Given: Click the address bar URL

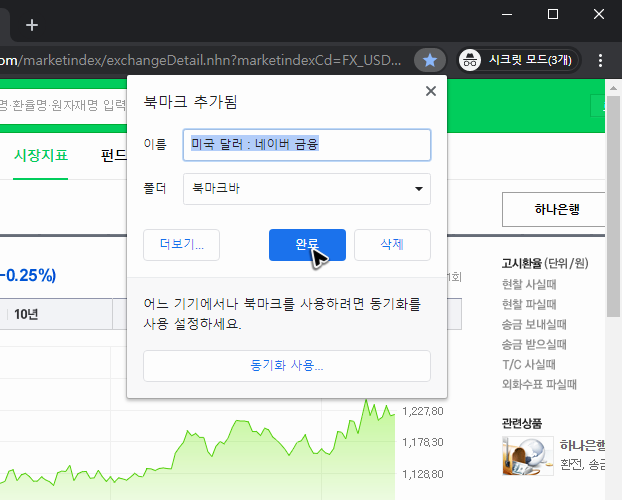Looking at the screenshot, I should [200, 61].
